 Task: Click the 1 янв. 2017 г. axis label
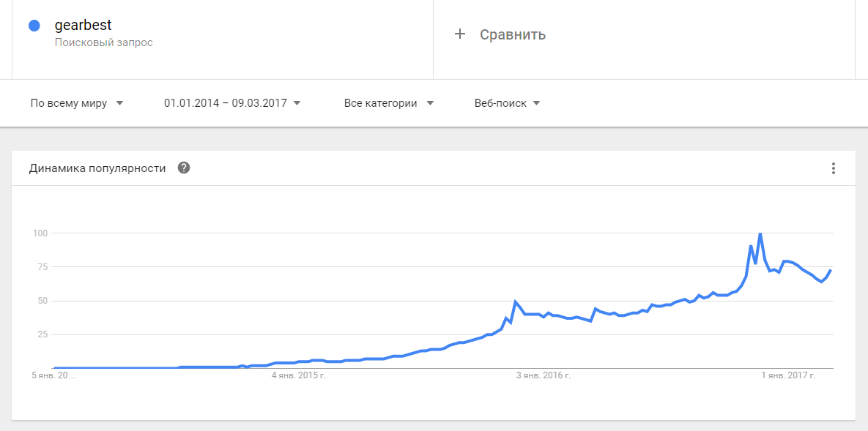(788, 375)
